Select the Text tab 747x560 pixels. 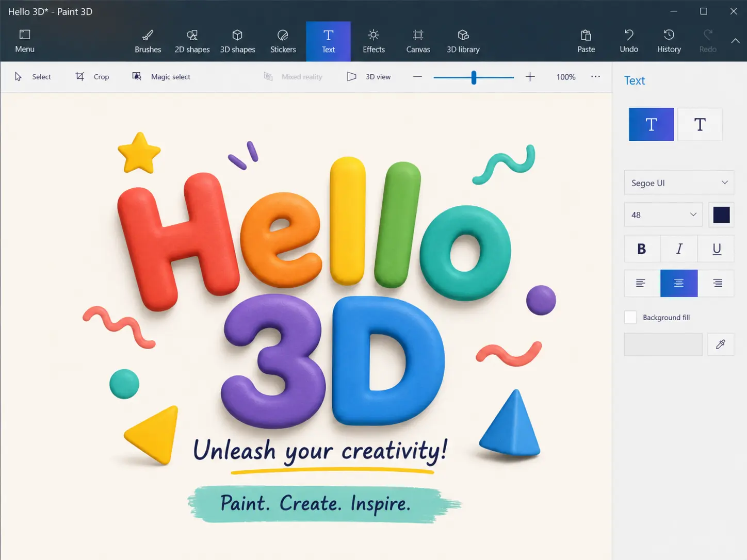coord(329,41)
